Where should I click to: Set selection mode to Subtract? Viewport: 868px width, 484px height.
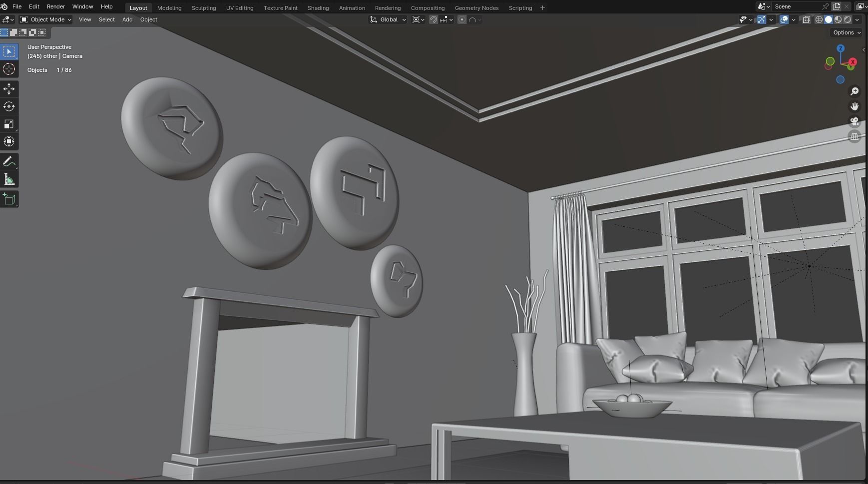click(23, 32)
